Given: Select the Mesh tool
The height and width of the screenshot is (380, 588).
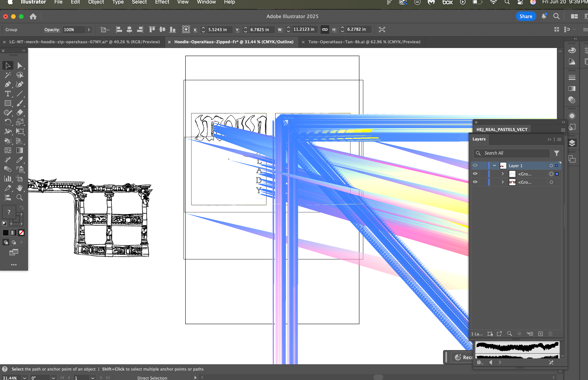Looking at the screenshot, I should point(8,150).
